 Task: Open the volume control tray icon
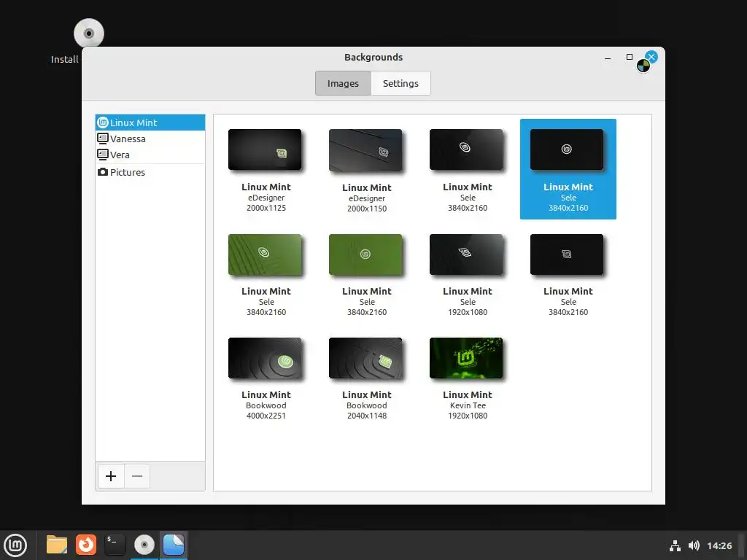tap(694, 545)
